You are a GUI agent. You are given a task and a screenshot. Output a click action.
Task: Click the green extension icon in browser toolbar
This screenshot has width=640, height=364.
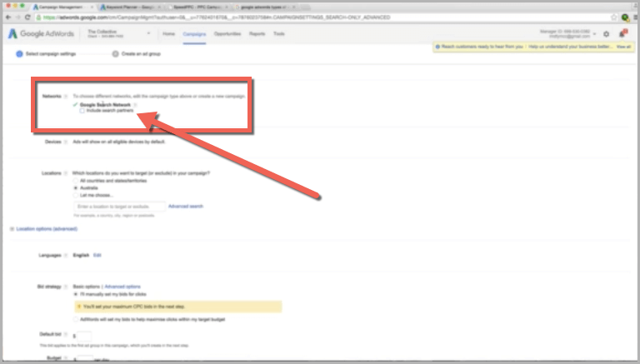[625, 17]
